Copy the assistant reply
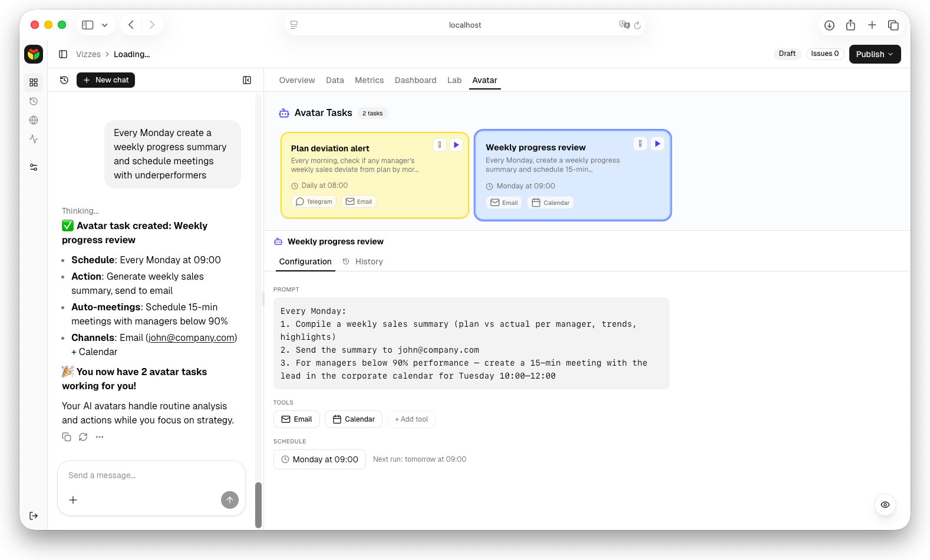The height and width of the screenshot is (560, 930). 67,437
